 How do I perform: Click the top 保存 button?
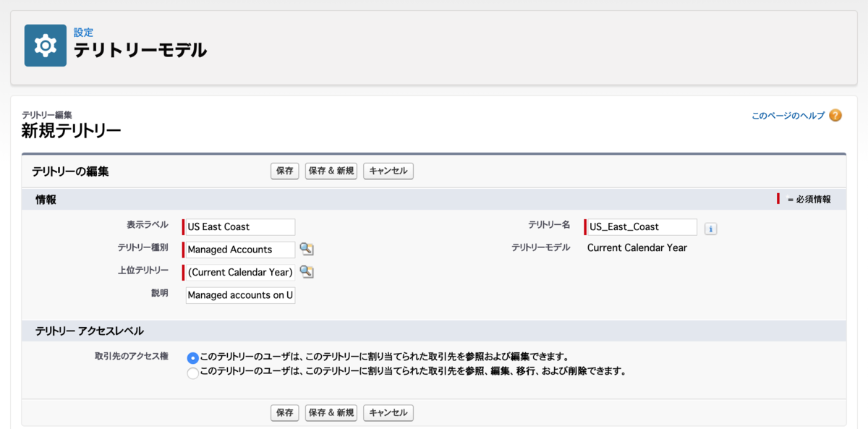tap(284, 171)
